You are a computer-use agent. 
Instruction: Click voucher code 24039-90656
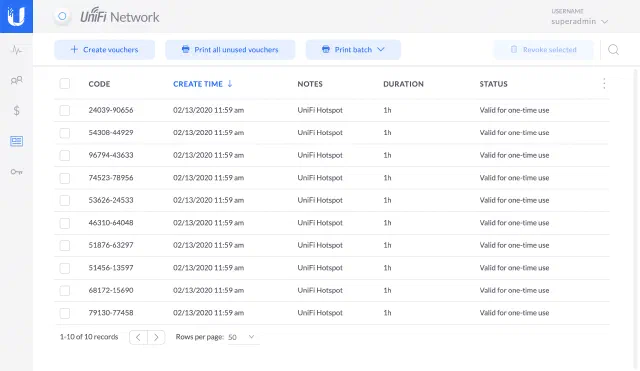tap(111, 110)
